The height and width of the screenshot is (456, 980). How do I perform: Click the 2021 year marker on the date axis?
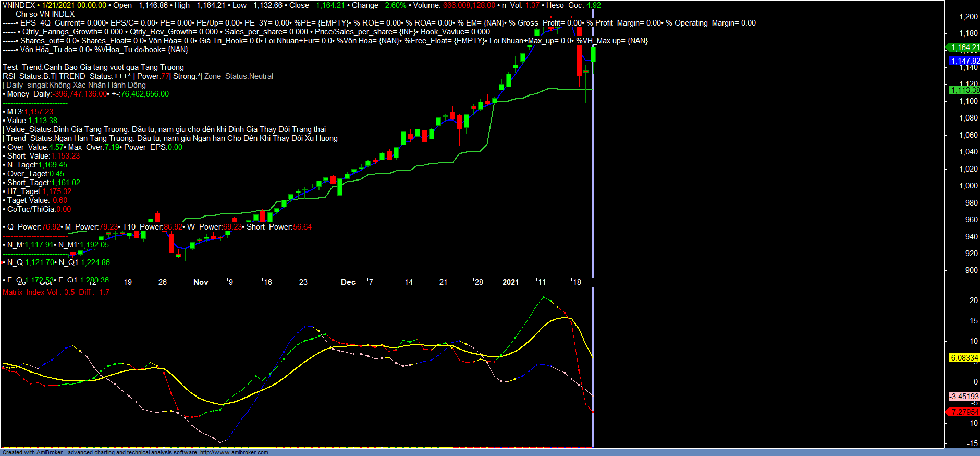(x=510, y=282)
